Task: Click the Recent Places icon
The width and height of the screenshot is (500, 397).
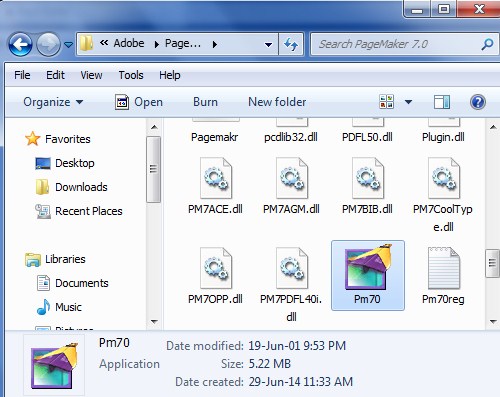Action: tap(43, 211)
